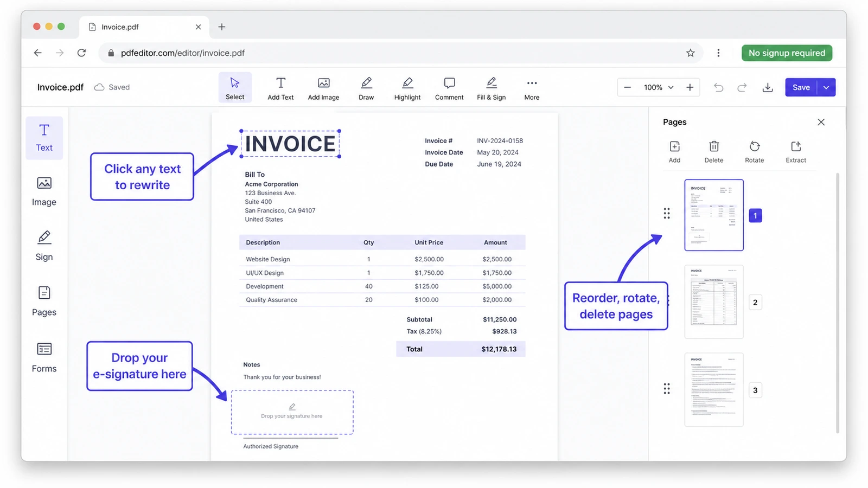Click the No signup required button

pos(787,53)
